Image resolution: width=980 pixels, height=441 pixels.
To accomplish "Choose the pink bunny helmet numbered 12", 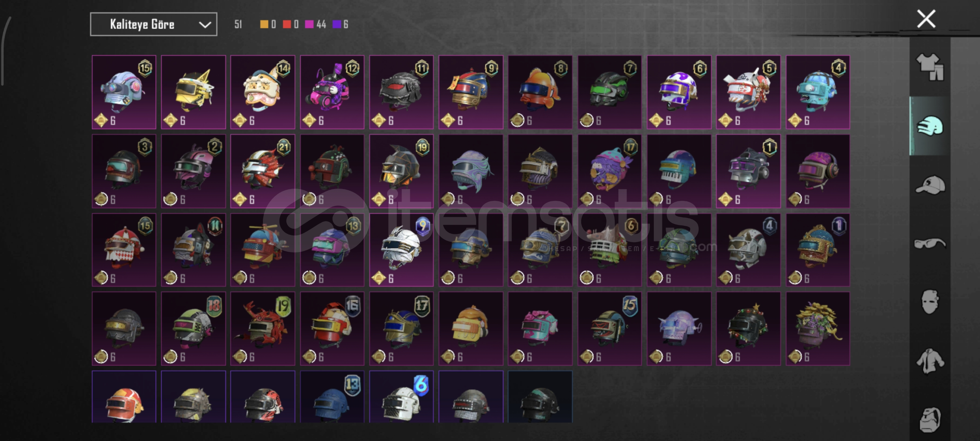I will click(332, 92).
